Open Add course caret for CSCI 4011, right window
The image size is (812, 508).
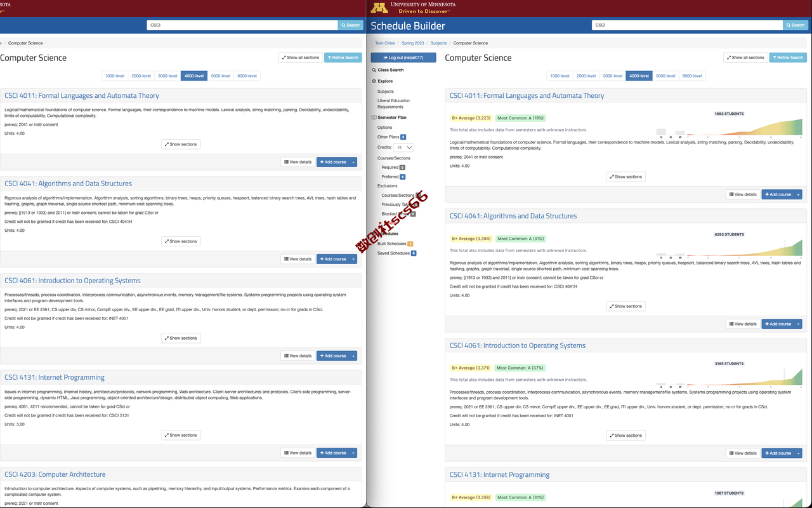(798, 194)
